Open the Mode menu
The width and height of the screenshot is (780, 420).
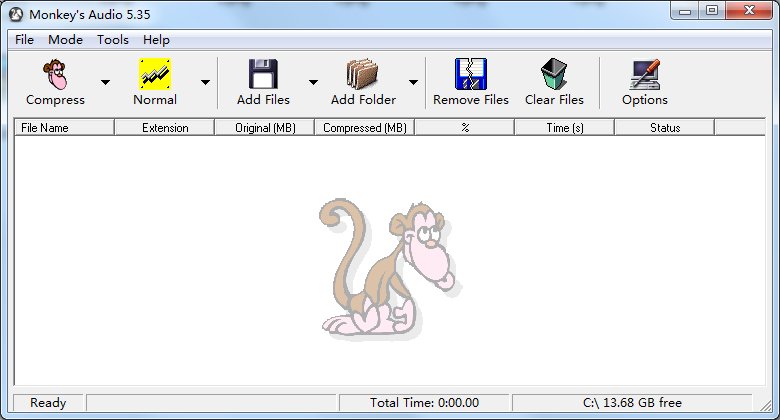65,40
